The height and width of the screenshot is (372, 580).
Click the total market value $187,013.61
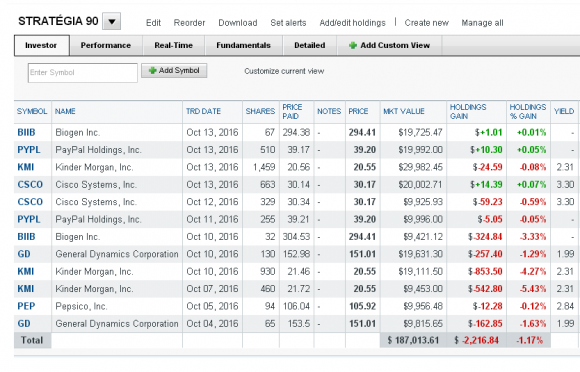point(413,340)
